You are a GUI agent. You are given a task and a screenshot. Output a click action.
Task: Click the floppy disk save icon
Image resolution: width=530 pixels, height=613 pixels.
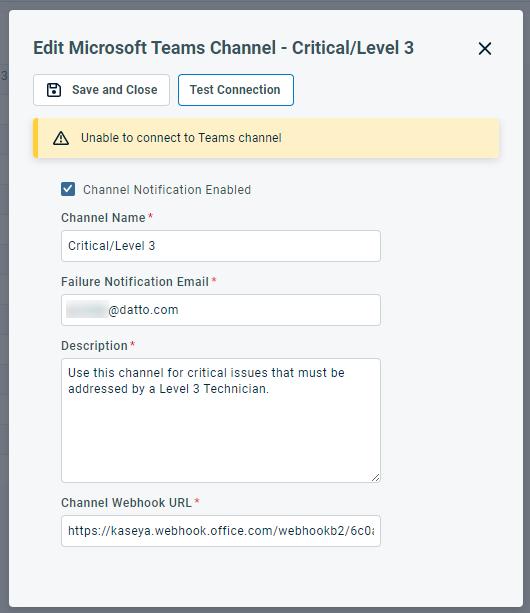pyautogui.click(x=54, y=90)
